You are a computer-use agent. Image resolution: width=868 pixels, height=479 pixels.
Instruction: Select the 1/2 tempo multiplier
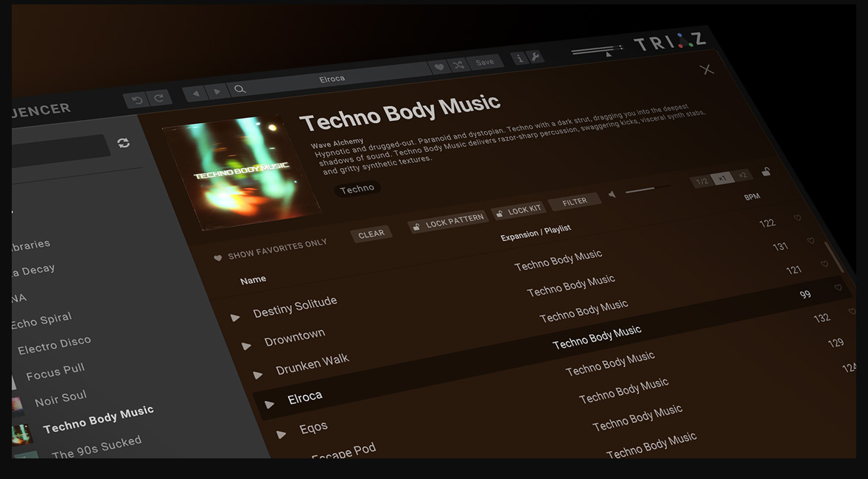(701, 181)
